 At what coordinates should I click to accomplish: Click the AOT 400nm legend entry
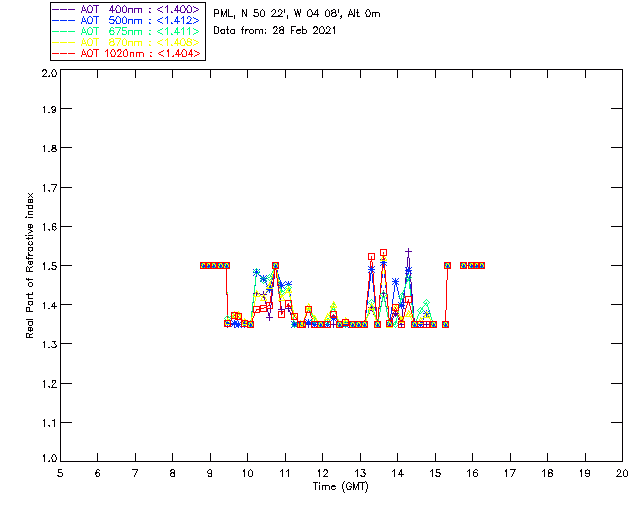click(127, 9)
